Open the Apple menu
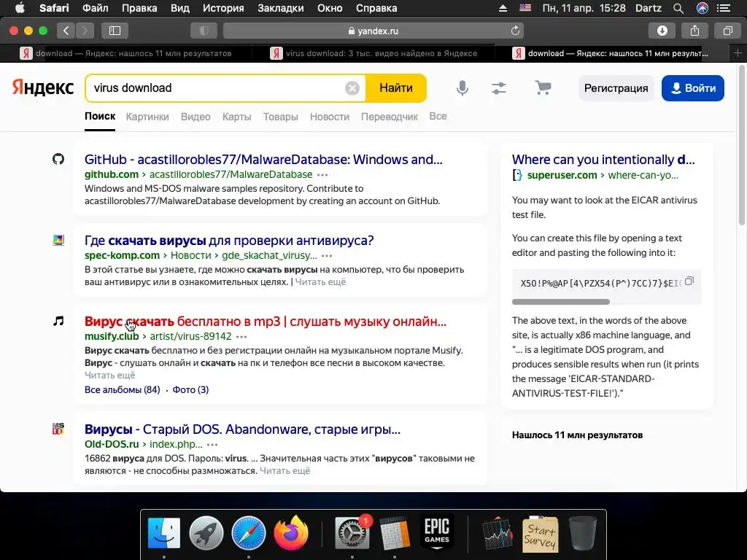Viewport: 747px width, 560px height. pos(20,8)
